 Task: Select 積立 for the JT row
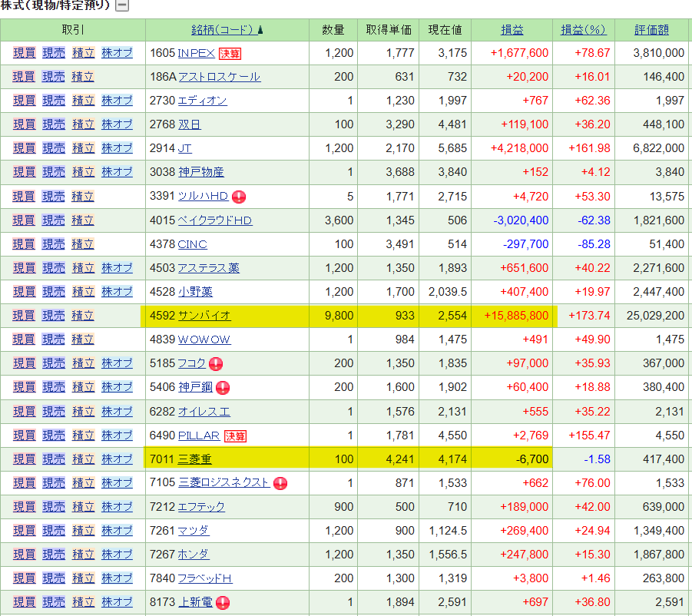(x=83, y=148)
